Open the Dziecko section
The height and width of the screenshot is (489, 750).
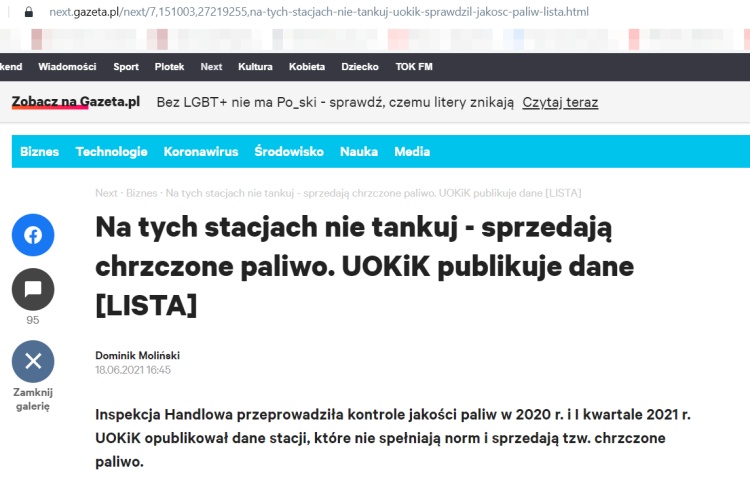pyautogui.click(x=360, y=67)
